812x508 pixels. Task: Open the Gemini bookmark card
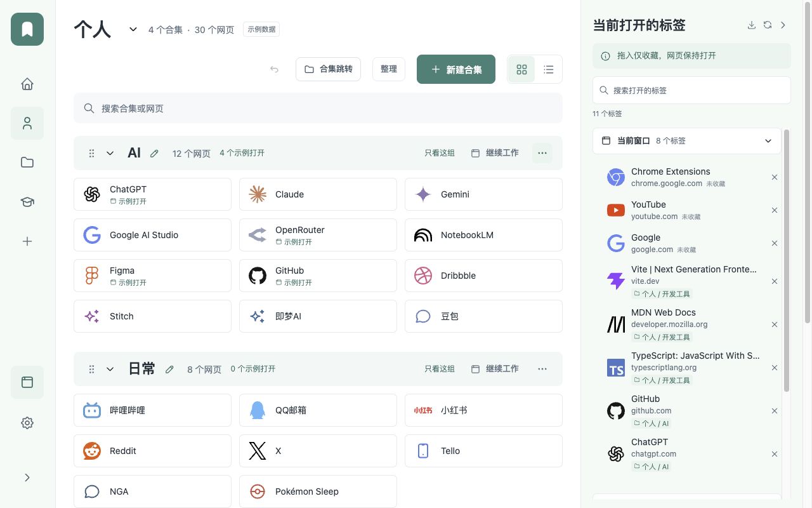[483, 194]
